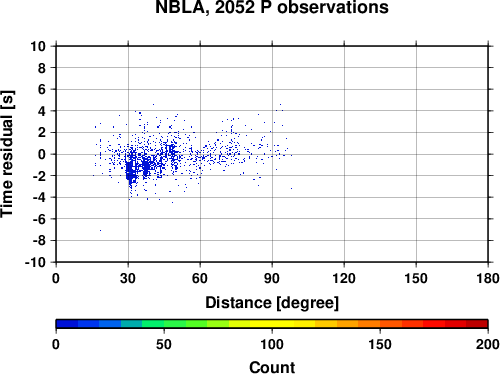
Task: Click colorbar tick label '100'
Action: [x=272, y=344]
